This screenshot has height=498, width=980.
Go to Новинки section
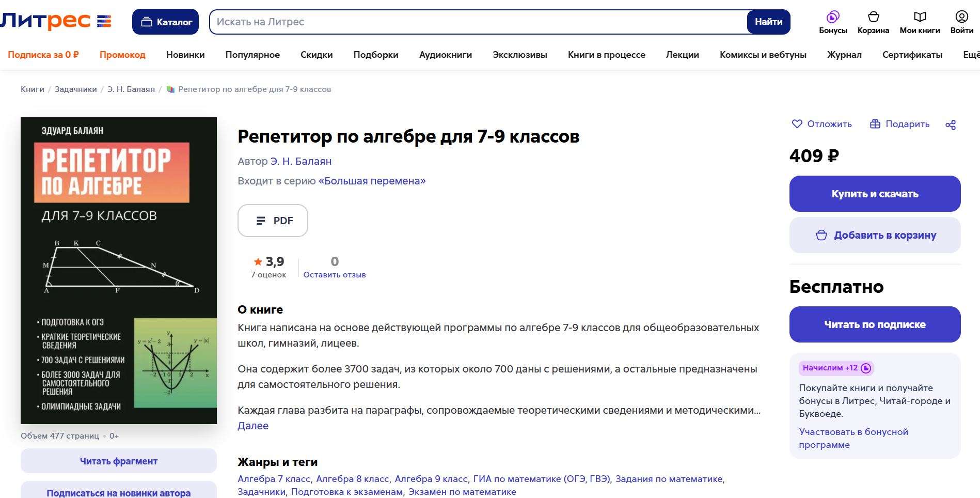click(185, 55)
